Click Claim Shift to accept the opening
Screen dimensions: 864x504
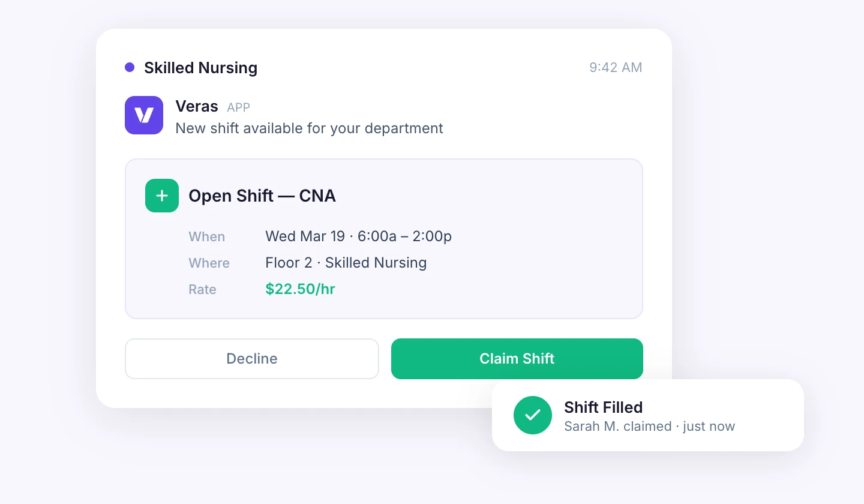coord(517,358)
